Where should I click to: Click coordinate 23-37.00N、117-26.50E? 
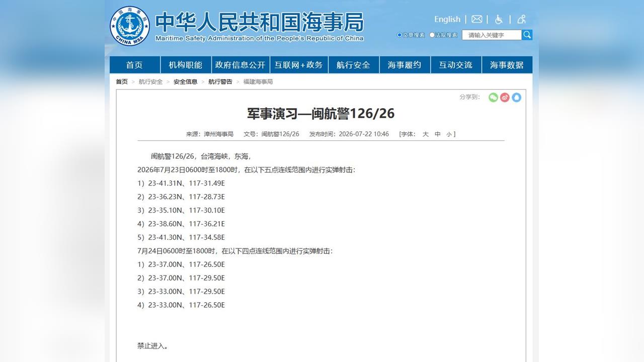coord(187,265)
